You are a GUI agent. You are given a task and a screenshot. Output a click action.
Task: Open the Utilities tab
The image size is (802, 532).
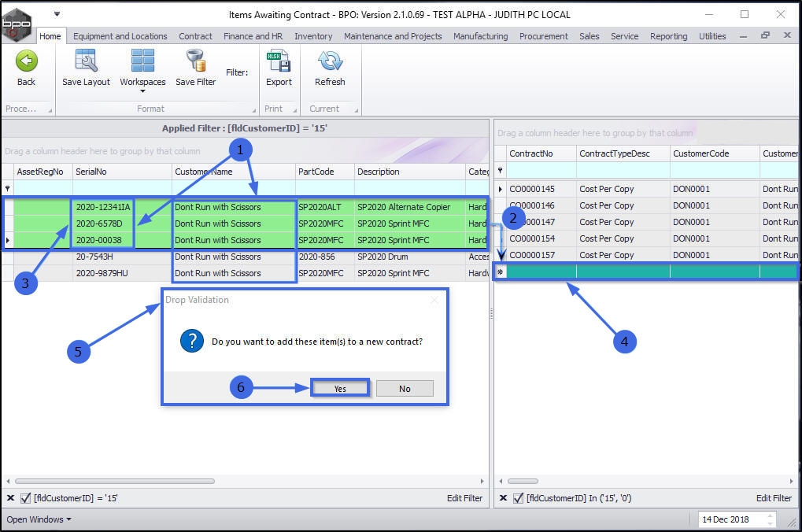tap(712, 36)
